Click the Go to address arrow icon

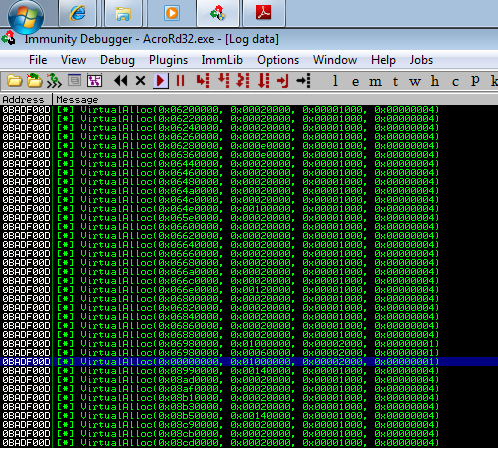pyautogui.click(x=303, y=81)
